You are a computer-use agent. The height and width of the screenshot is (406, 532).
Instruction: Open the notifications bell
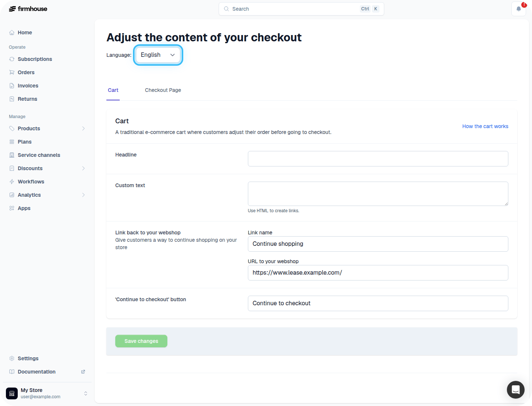click(519, 9)
